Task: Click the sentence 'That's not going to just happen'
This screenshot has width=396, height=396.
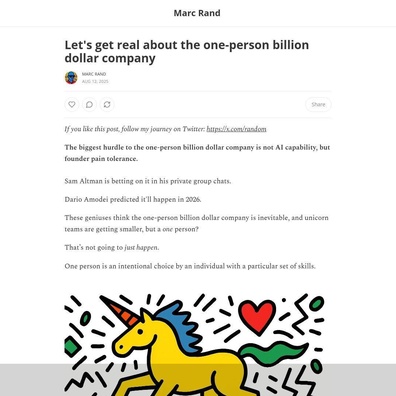Action: pyautogui.click(x=112, y=248)
